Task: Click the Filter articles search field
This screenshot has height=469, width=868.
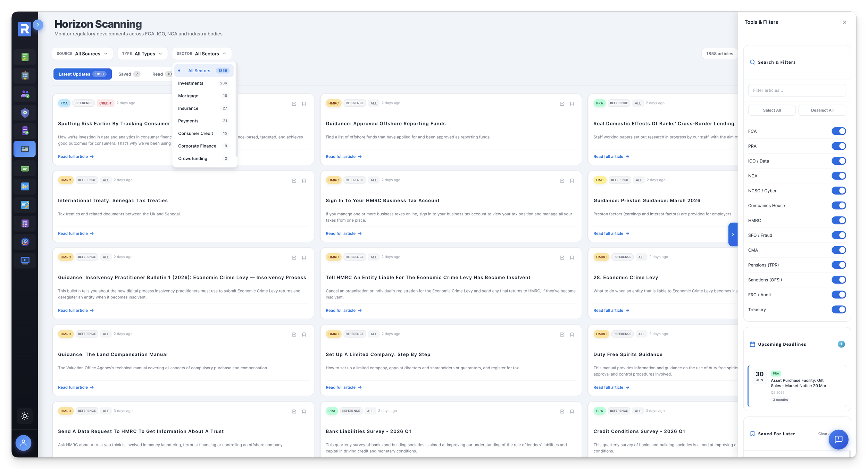Action: [x=797, y=90]
